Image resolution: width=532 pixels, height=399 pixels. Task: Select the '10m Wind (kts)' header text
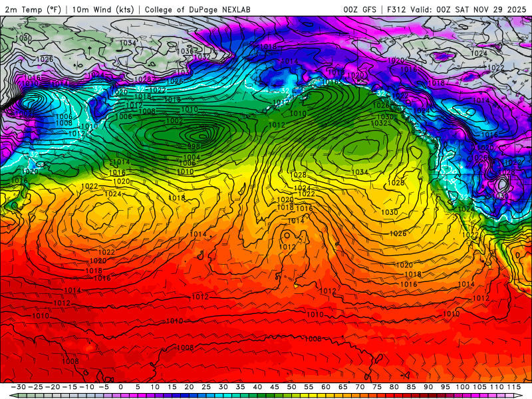click(103, 9)
